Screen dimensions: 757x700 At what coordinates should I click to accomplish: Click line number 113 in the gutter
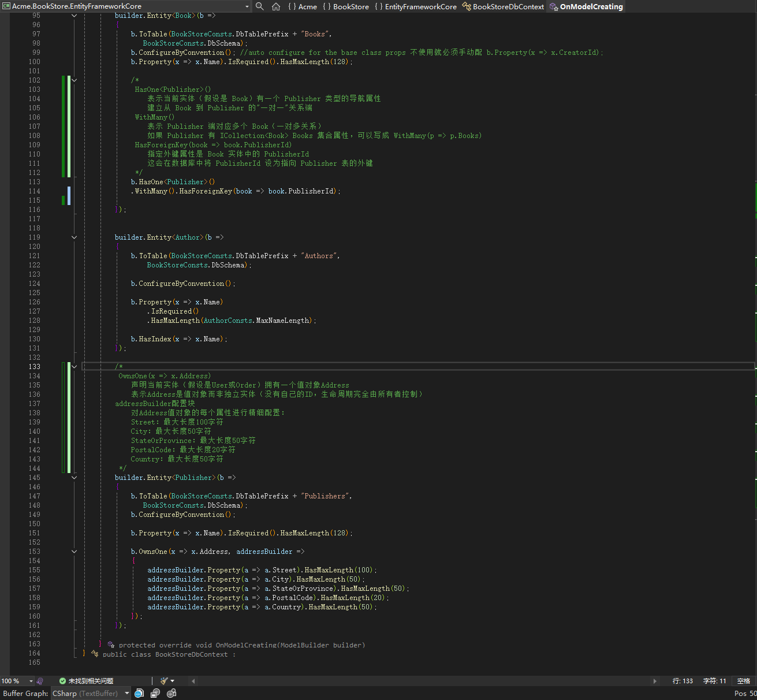coord(35,182)
